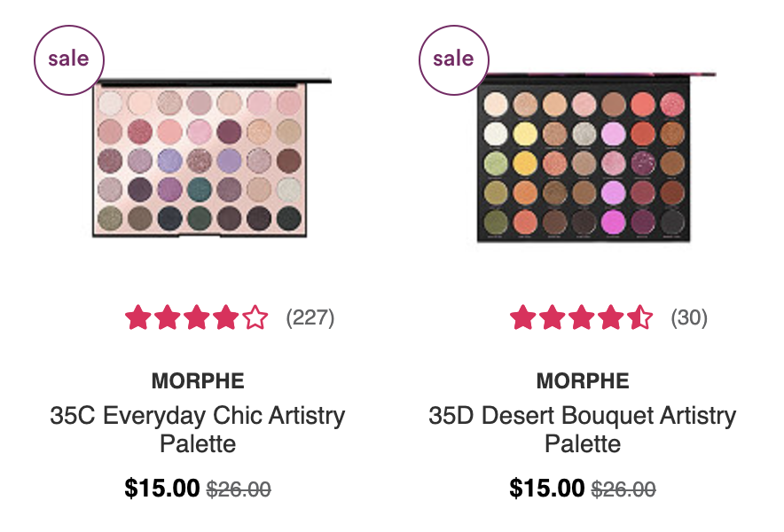784x532 pixels.
Task: Click $15.00 price under 35D palette
Action: click(547, 488)
